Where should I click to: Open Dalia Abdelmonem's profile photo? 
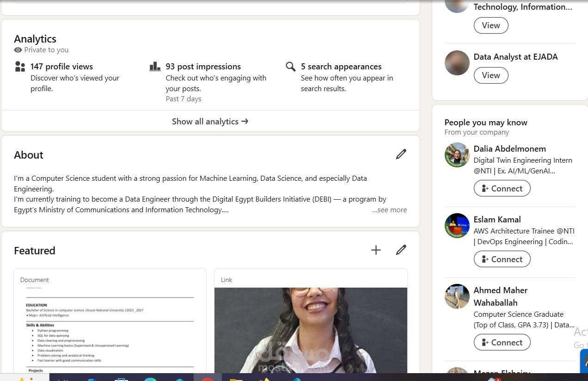click(457, 155)
